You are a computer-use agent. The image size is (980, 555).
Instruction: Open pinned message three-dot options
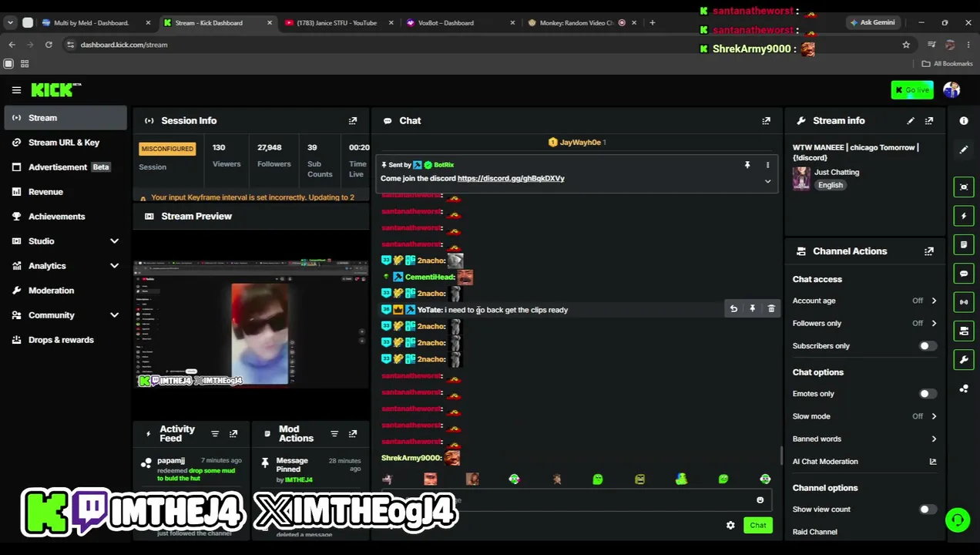[x=767, y=165]
